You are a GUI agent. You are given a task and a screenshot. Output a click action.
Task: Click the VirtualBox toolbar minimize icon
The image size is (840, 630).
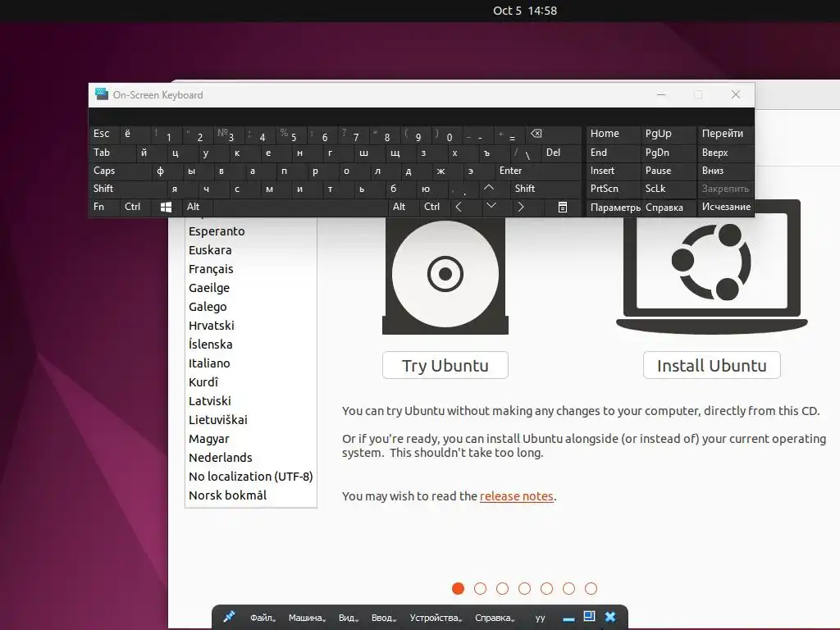pyautogui.click(x=569, y=619)
